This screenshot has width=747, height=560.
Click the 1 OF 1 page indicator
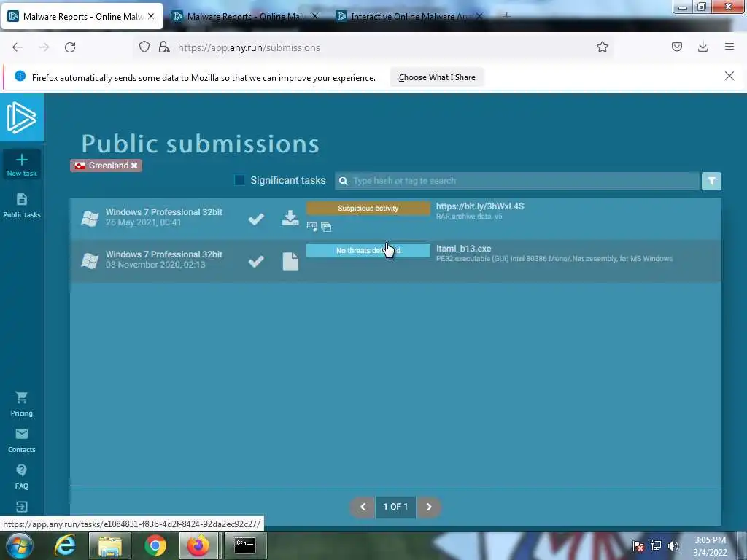pos(395,507)
